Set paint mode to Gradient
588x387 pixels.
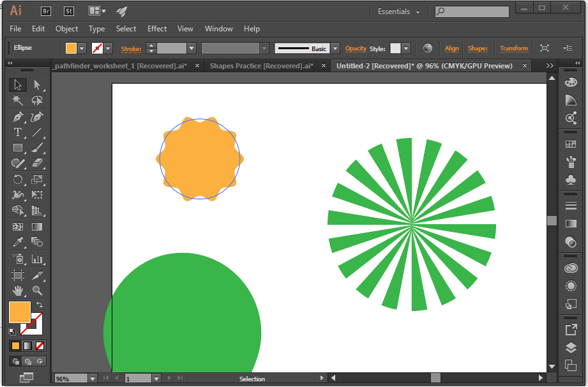coord(27,345)
